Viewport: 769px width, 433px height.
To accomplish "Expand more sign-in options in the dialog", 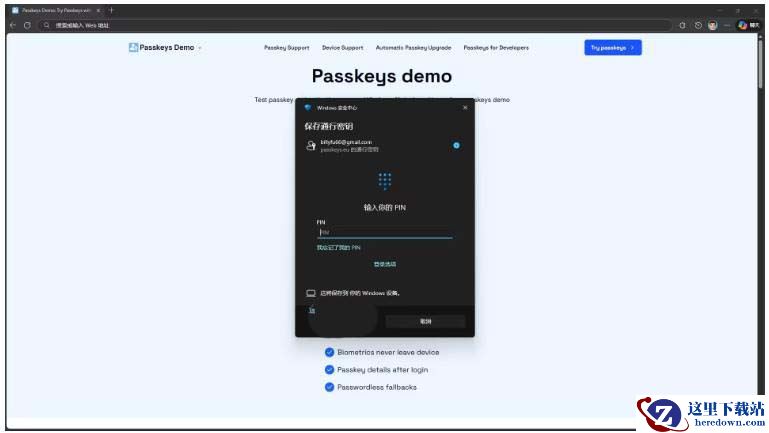I will 384,264.
